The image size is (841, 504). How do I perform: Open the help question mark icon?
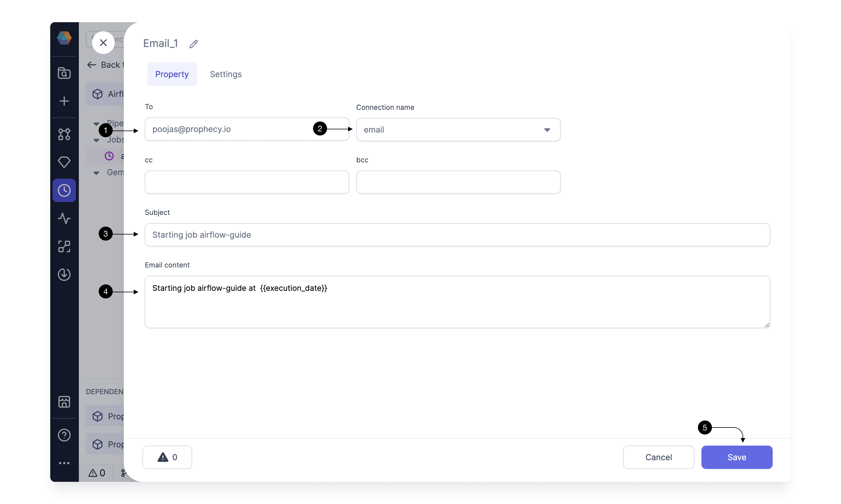(x=64, y=435)
